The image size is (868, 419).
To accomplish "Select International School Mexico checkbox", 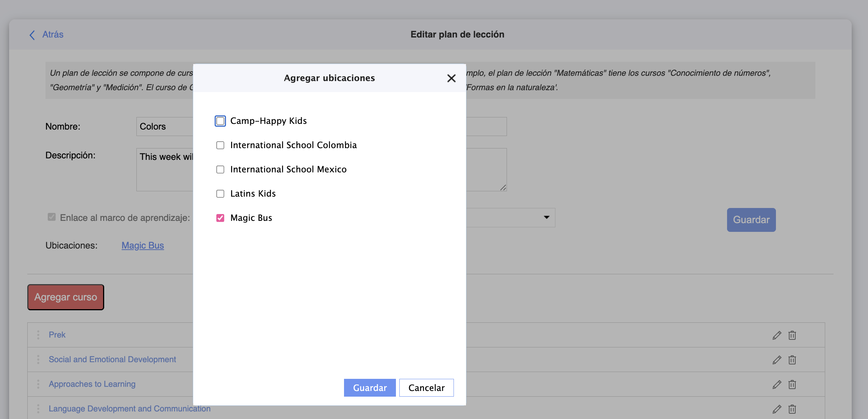I will coord(220,169).
